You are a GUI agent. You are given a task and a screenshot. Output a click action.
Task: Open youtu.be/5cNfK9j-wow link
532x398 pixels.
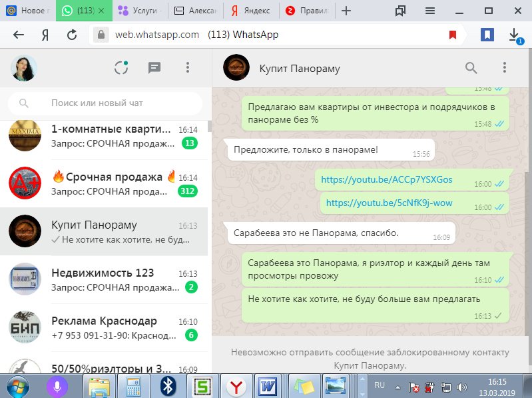[x=389, y=203]
